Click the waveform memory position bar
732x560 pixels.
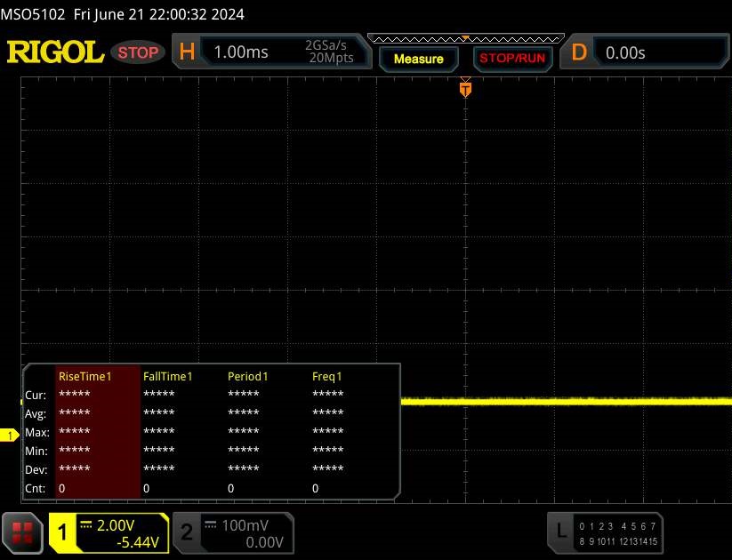tap(466, 39)
